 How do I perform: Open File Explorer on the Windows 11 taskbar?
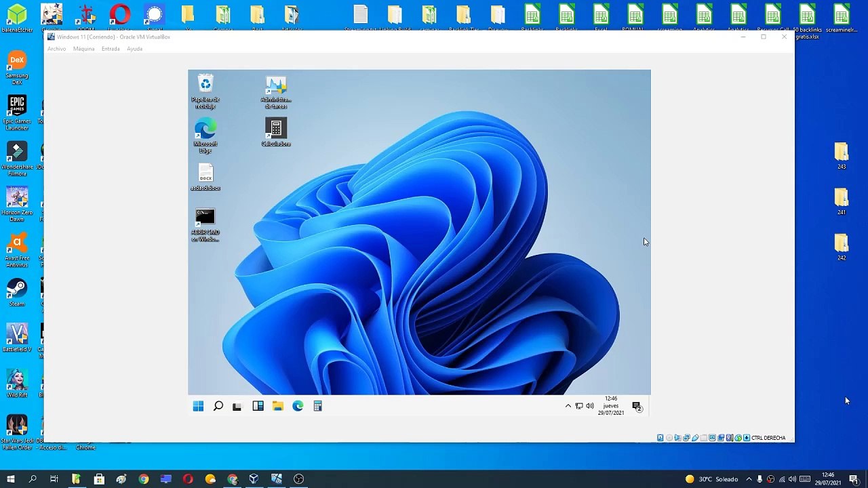278,406
